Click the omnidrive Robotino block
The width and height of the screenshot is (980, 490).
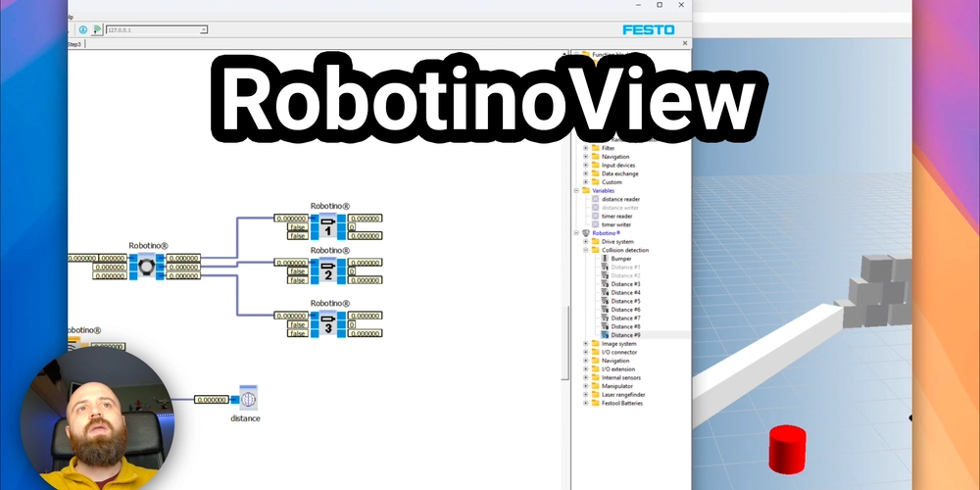[x=145, y=267]
